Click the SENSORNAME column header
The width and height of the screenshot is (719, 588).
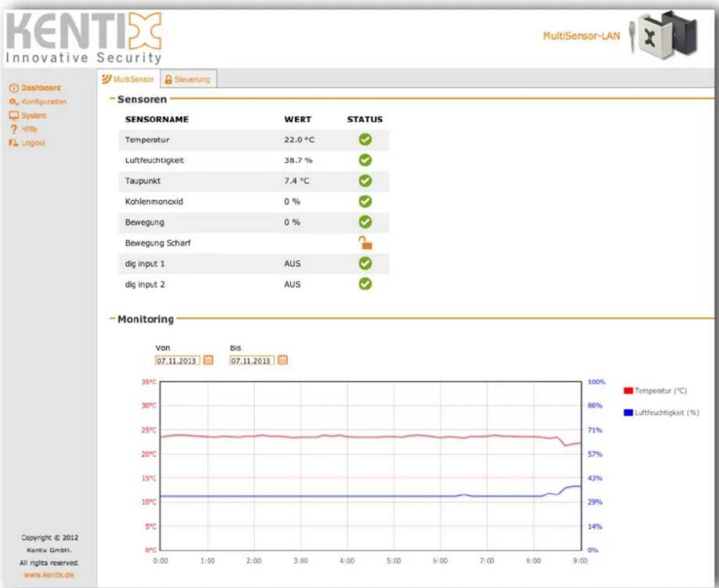pyautogui.click(x=157, y=119)
